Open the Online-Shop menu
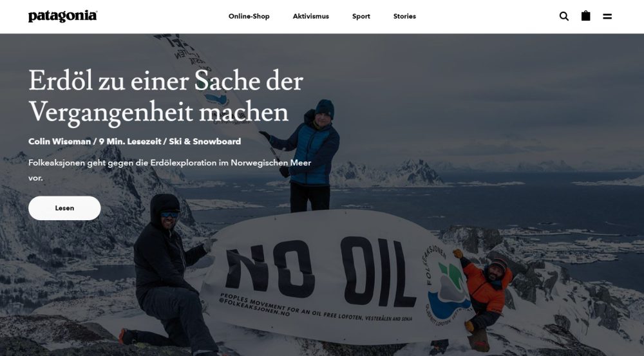 pos(249,17)
